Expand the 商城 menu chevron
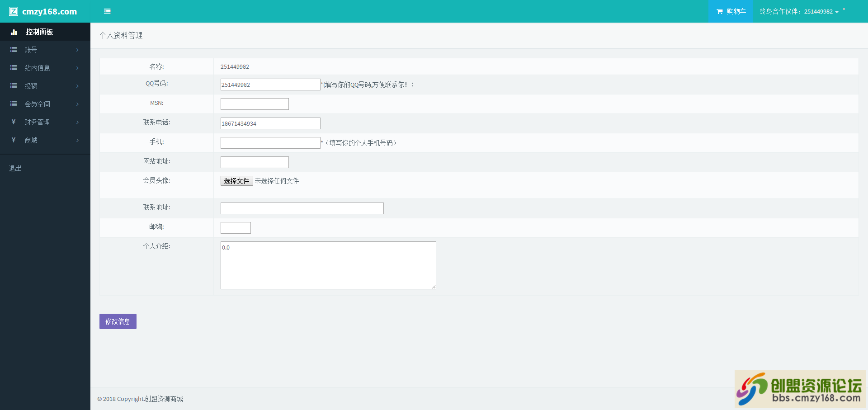The image size is (868, 410). click(77, 140)
